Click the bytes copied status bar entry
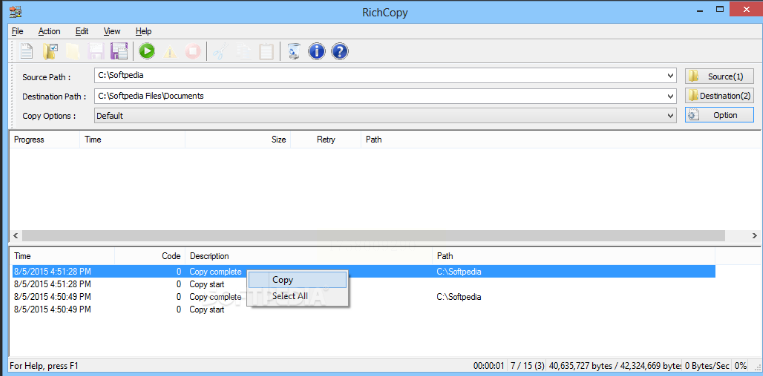This screenshot has width=763, height=376. click(x=615, y=365)
